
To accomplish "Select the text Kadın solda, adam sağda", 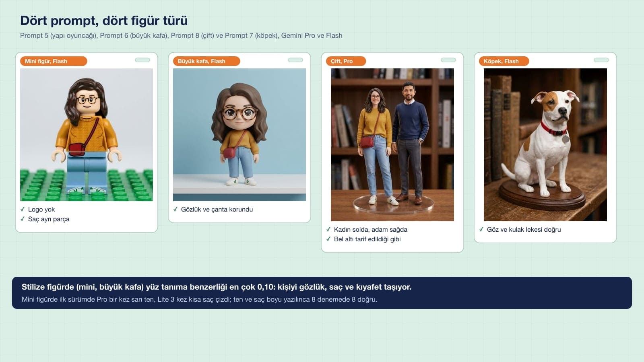I will point(371,229).
